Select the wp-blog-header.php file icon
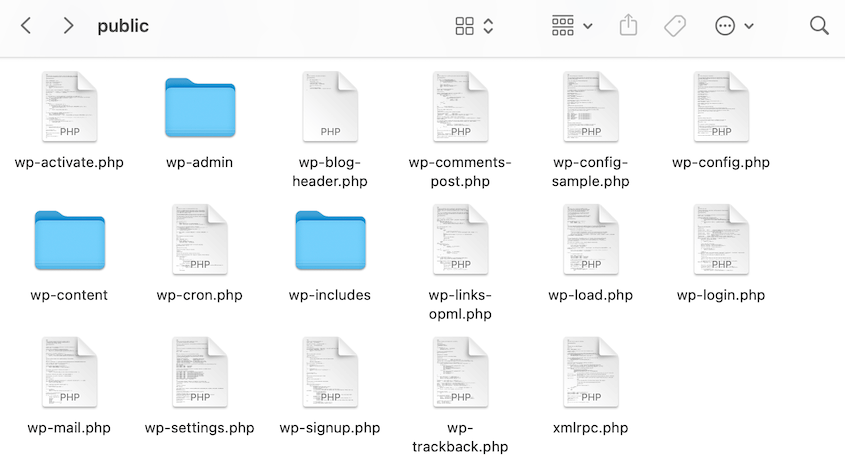Viewport: 845px width, 467px height. tap(330, 107)
